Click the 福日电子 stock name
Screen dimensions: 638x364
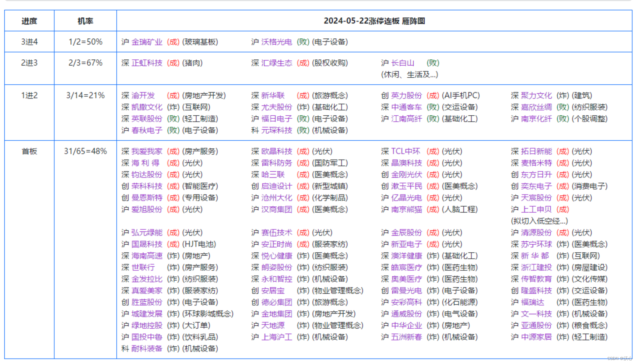click(277, 119)
